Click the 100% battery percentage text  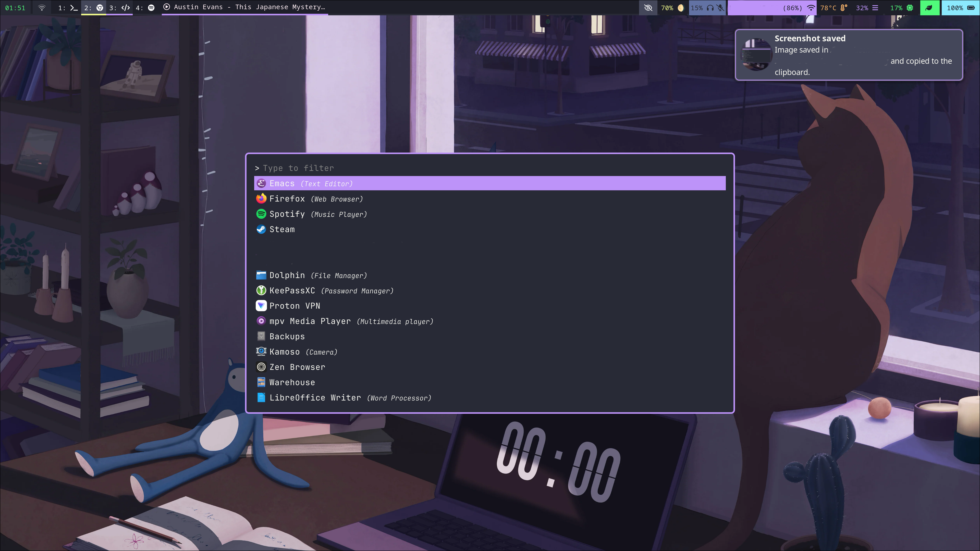coord(955,8)
